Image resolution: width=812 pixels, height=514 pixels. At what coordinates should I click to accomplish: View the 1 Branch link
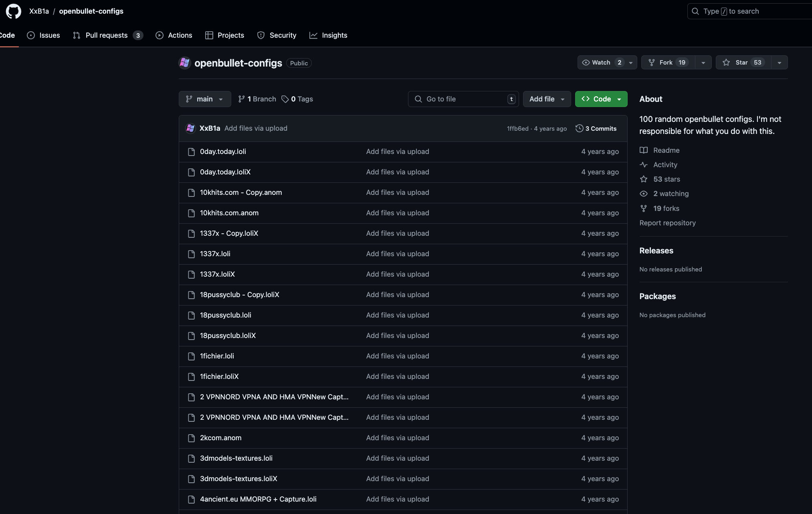click(x=257, y=99)
